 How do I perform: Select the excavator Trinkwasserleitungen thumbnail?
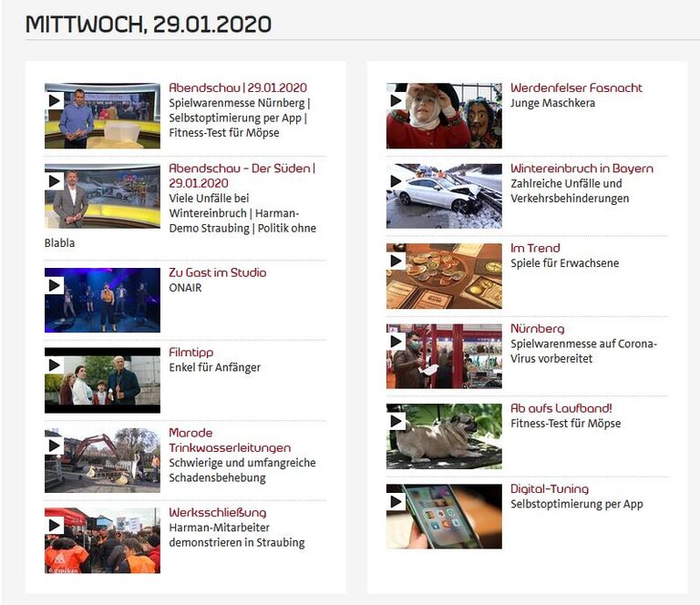pos(102,460)
